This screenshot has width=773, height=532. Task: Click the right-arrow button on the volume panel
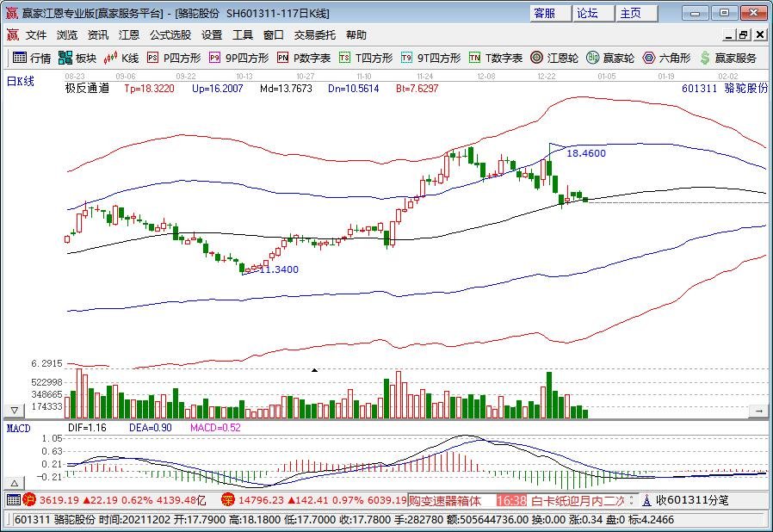pyautogui.click(x=758, y=411)
